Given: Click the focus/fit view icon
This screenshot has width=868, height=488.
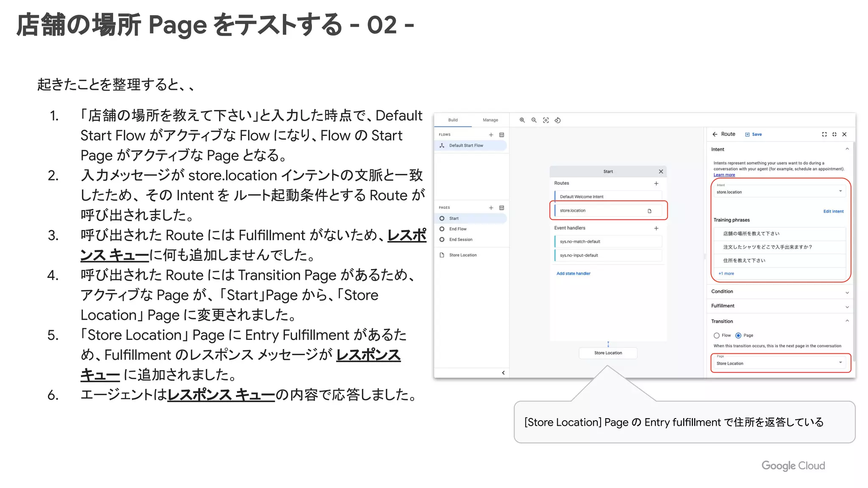Looking at the screenshot, I should click(x=546, y=120).
